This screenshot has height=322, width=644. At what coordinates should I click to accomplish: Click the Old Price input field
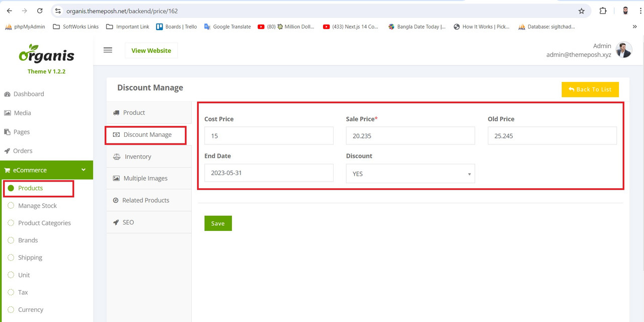click(x=552, y=136)
